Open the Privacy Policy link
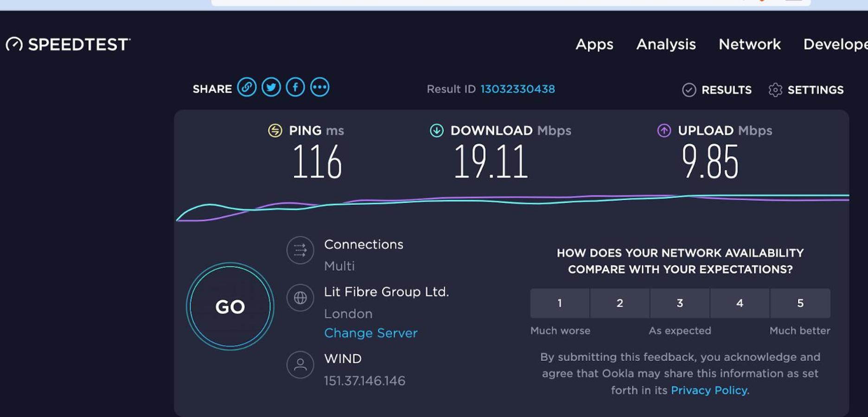Image resolution: width=868 pixels, height=417 pixels. pos(709,390)
